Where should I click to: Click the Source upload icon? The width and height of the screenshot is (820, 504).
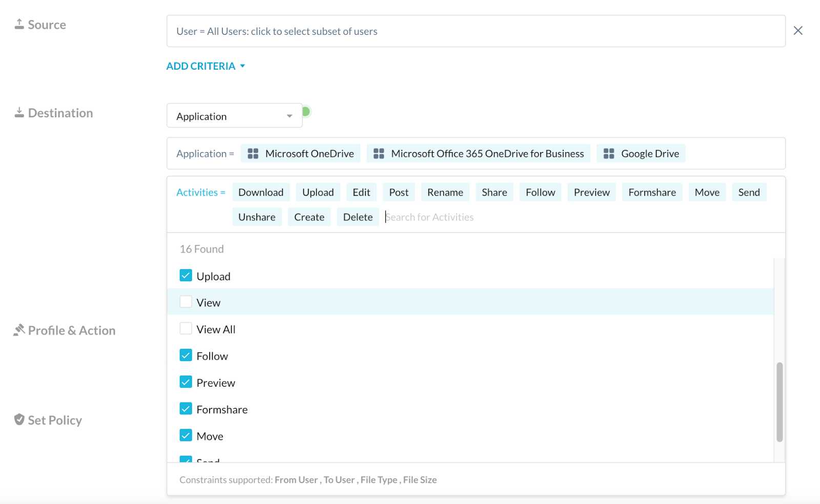point(19,23)
